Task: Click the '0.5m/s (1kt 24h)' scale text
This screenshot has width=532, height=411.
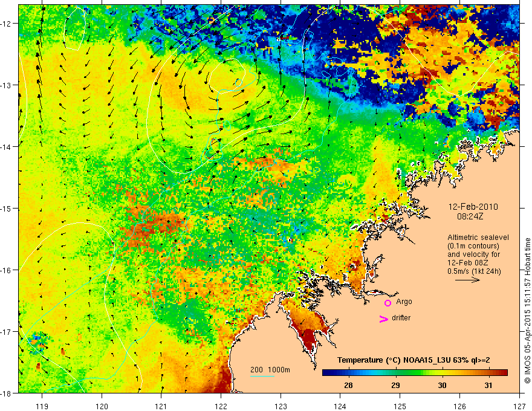Action: 474,271
